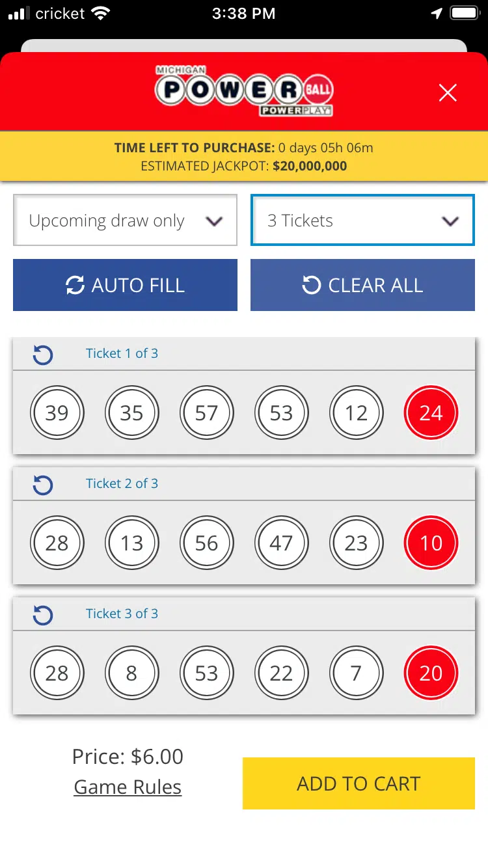Image resolution: width=488 pixels, height=868 pixels.
Task: Tap number 57 ball on Ticket 1
Action: (x=206, y=413)
